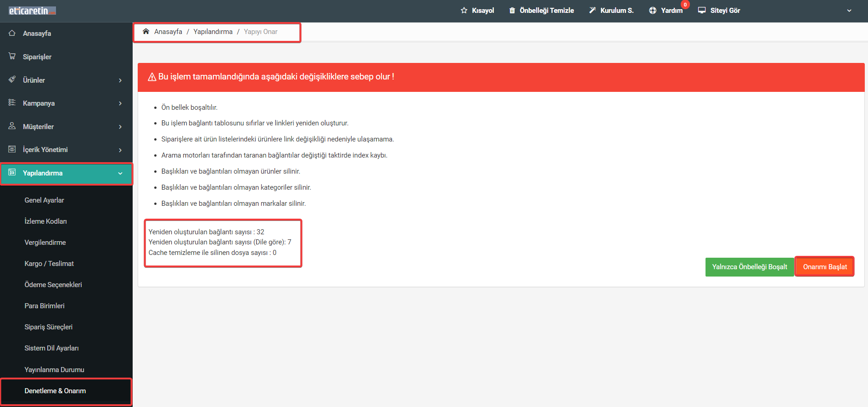Click the Yapılandırma breadcrumb link
Image resolution: width=868 pixels, height=407 pixels.
[213, 32]
